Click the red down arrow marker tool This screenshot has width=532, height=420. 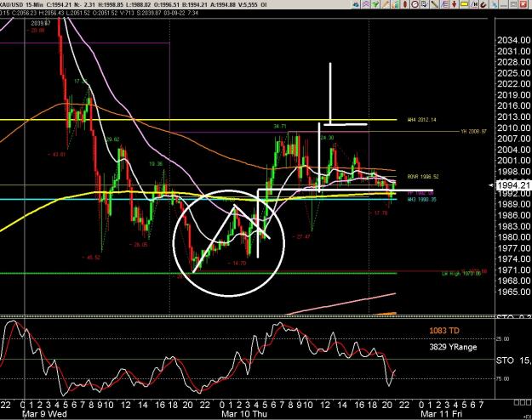point(454,4)
